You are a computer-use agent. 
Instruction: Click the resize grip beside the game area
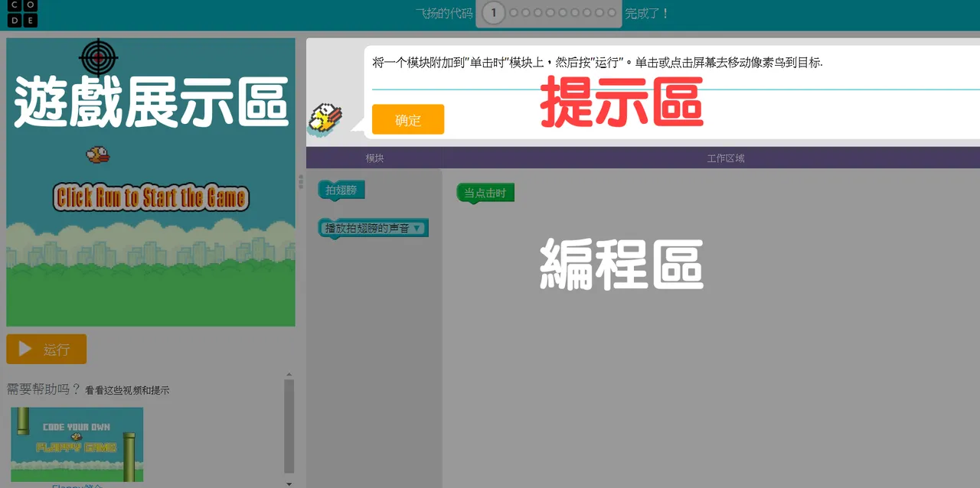tap(301, 182)
